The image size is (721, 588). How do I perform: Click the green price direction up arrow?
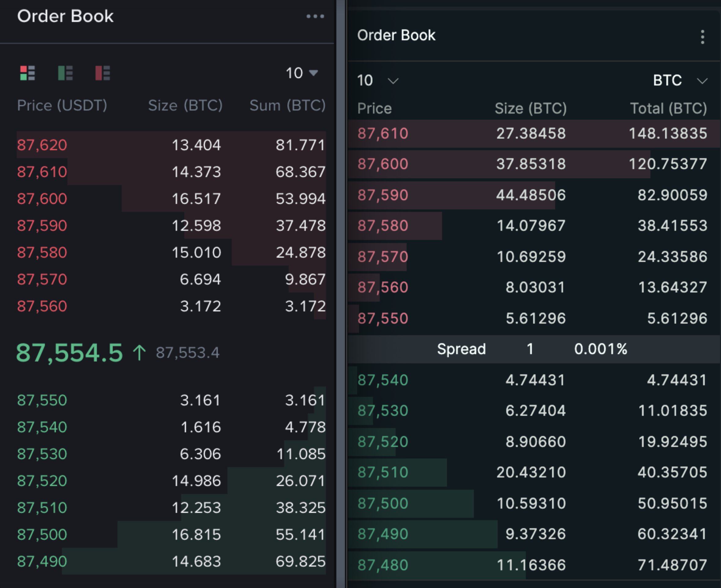[139, 352]
